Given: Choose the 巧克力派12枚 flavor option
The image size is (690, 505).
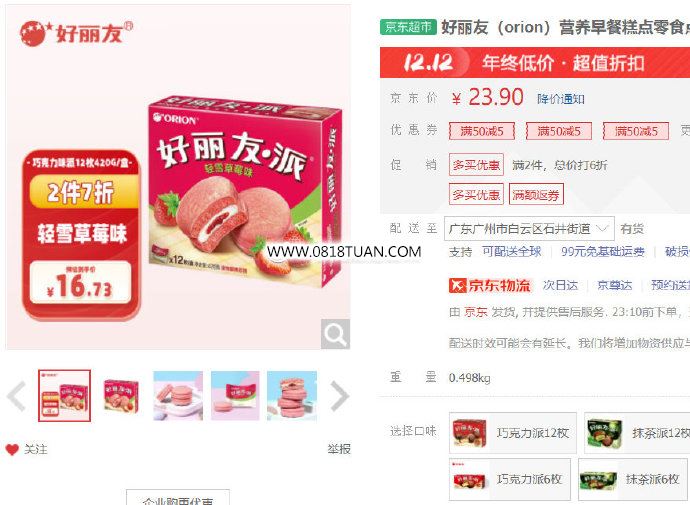Looking at the screenshot, I should pos(513,433).
